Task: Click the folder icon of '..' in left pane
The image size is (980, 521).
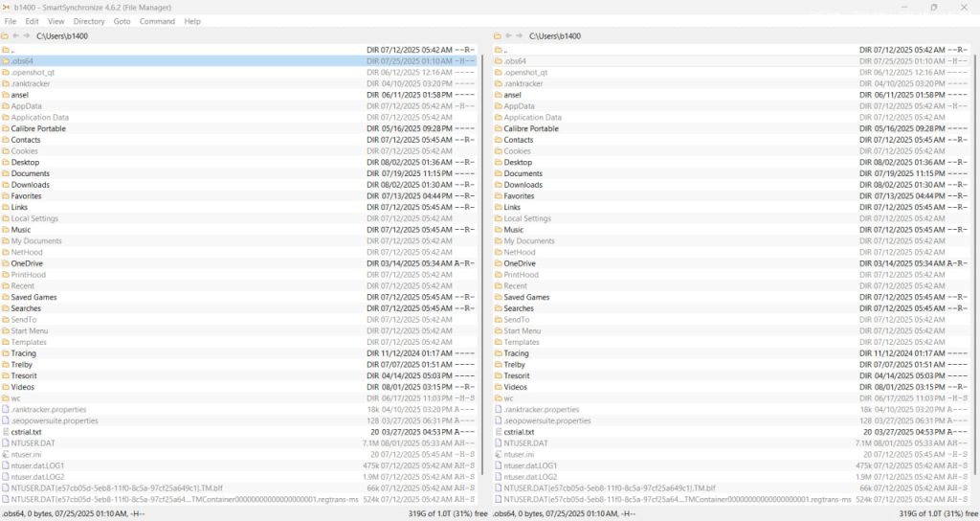Action: coord(6,50)
